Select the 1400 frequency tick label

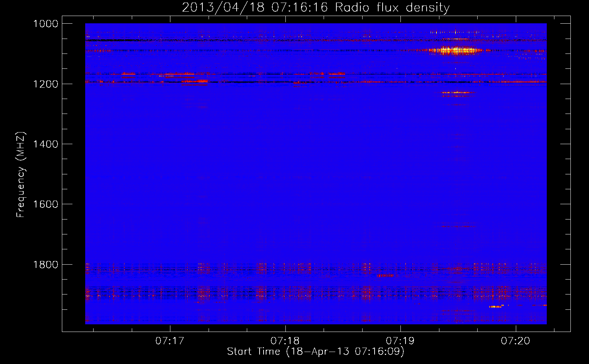point(46,144)
